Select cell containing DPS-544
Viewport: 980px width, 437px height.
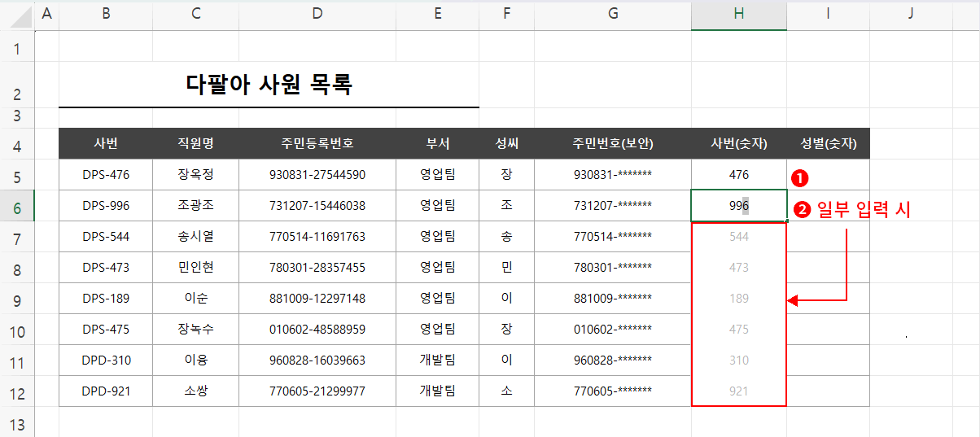[x=106, y=237]
